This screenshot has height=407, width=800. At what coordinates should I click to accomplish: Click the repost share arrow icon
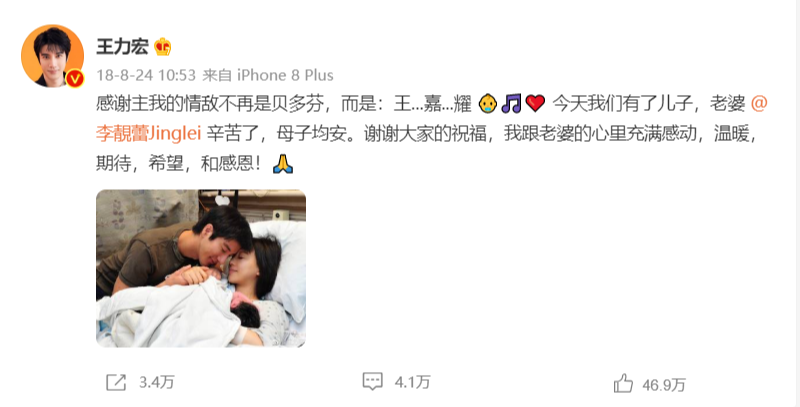click(116, 382)
